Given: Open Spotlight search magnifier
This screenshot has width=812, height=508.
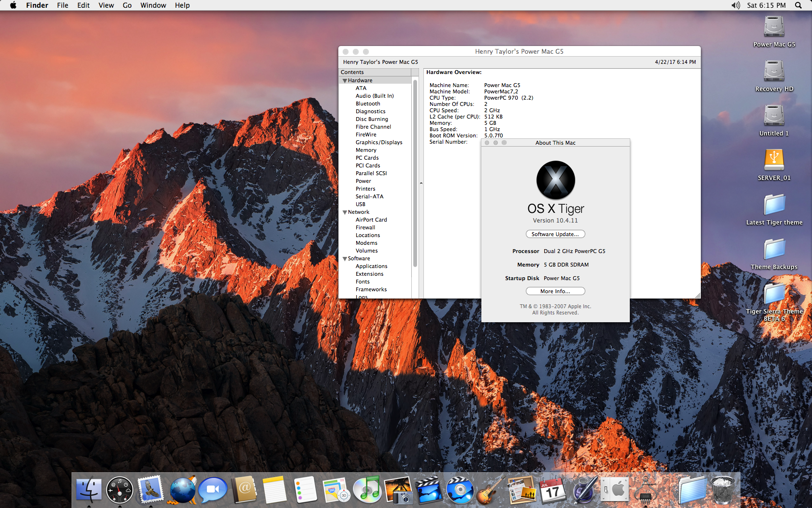Looking at the screenshot, I should (x=798, y=5).
